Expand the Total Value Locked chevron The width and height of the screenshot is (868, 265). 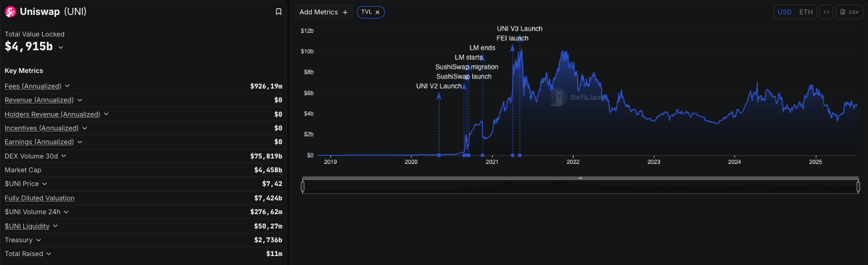[x=60, y=47]
